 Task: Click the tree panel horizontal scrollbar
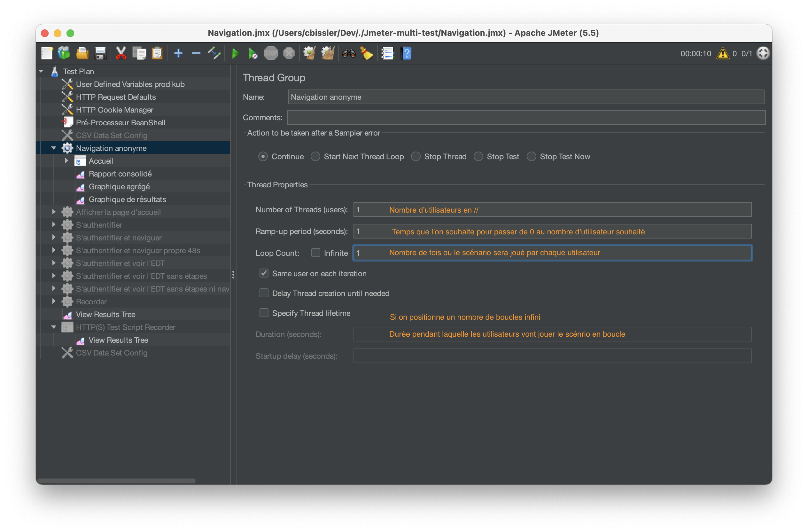click(x=116, y=481)
